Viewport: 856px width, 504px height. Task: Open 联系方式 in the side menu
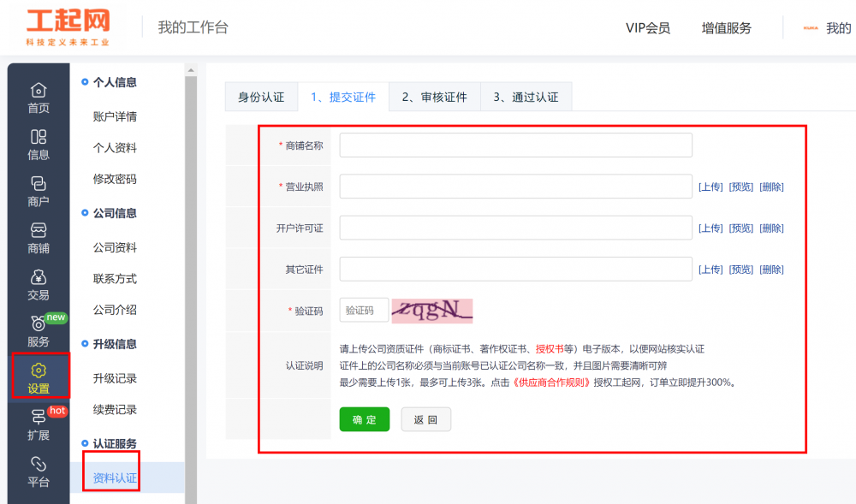click(x=115, y=279)
